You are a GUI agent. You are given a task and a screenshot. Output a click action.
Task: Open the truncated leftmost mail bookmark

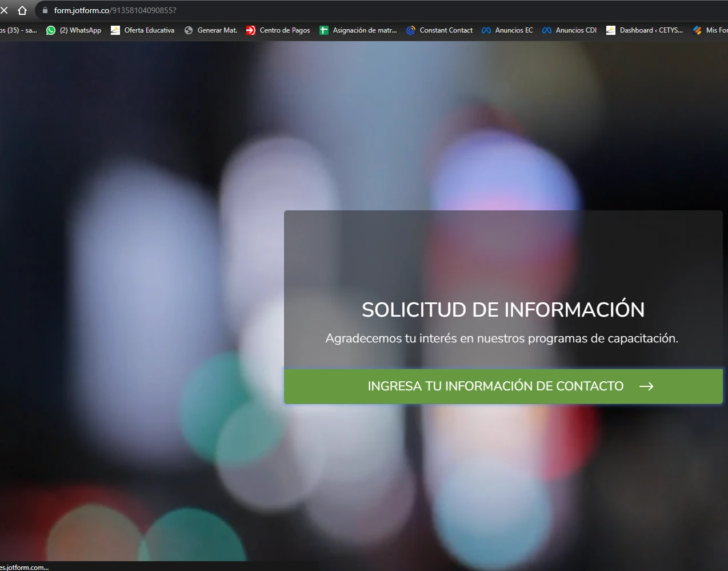(x=19, y=30)
